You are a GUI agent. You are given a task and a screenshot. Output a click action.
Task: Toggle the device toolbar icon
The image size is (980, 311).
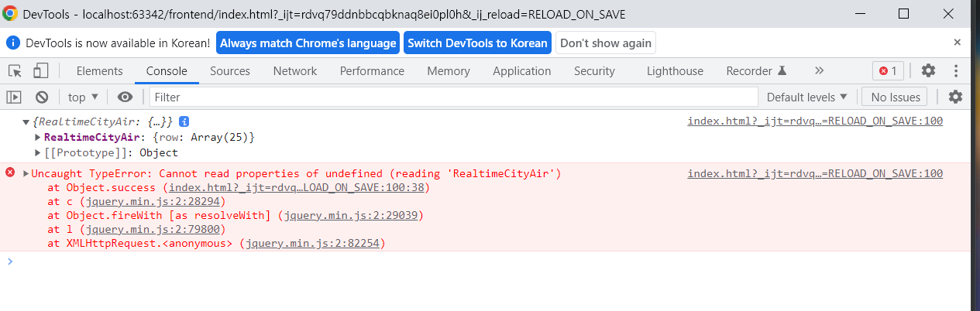(40, 71)
